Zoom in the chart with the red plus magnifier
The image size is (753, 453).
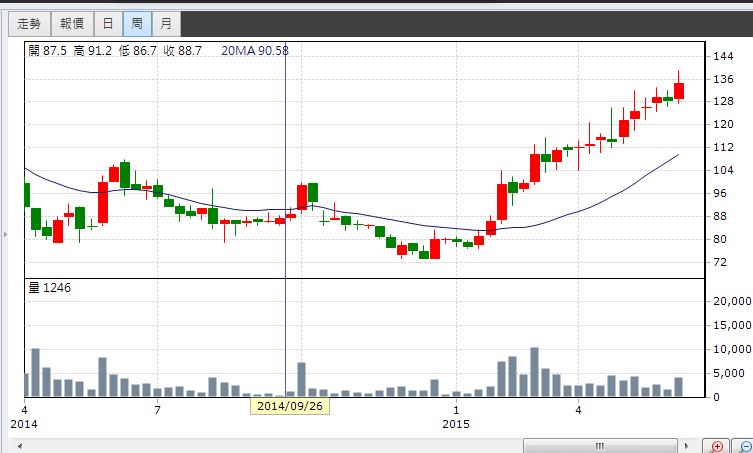(717, 446)
